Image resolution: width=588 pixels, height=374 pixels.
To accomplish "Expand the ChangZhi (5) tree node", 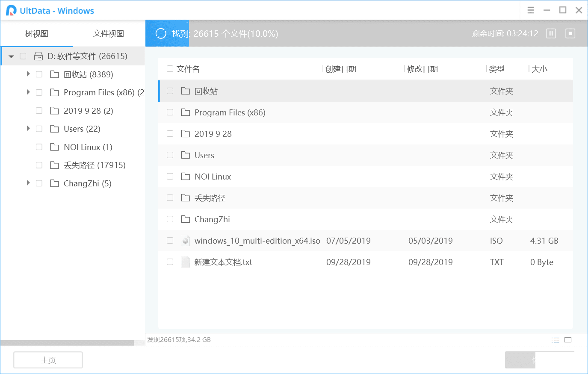I will [28, 183].
